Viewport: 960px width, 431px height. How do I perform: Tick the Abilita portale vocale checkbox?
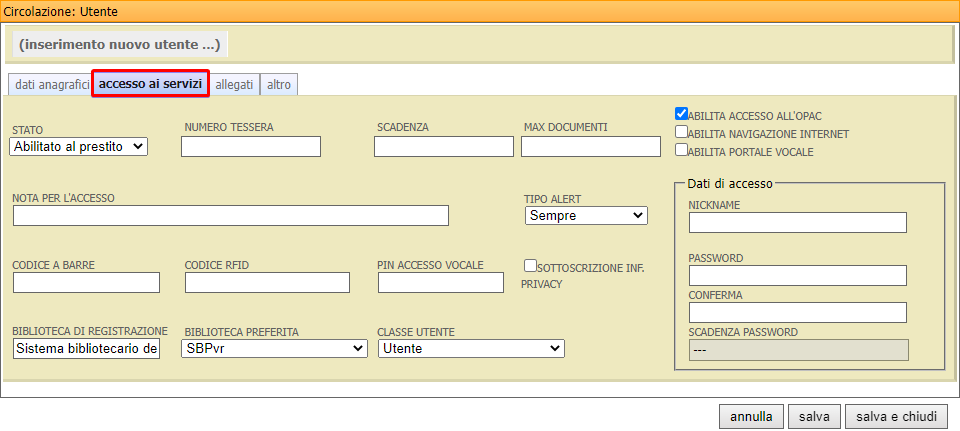(x=681, y=150)
